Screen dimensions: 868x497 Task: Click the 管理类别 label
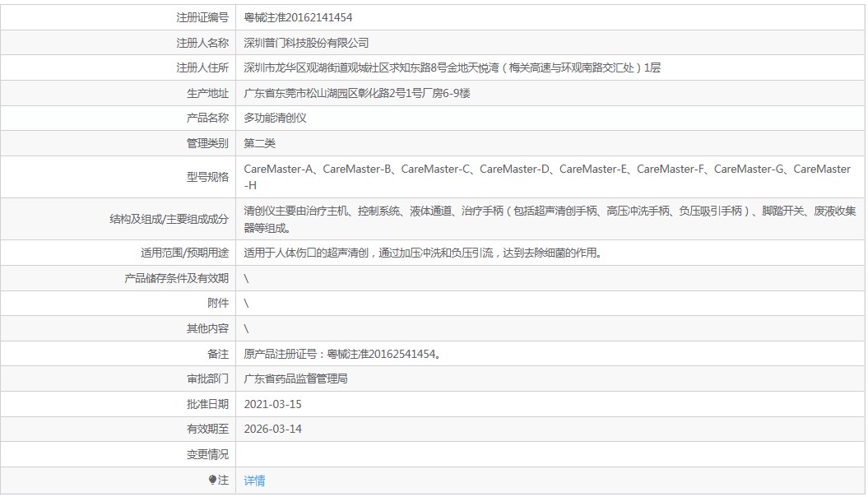click(x=207, y=143)
